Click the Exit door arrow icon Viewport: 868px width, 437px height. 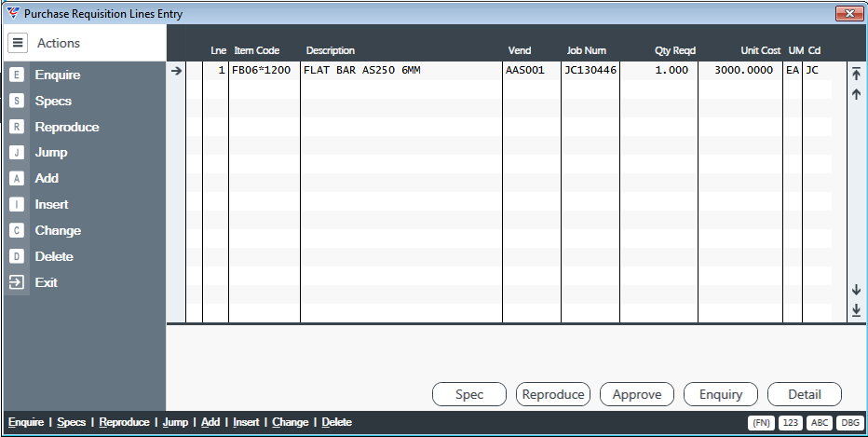point(17,282)
